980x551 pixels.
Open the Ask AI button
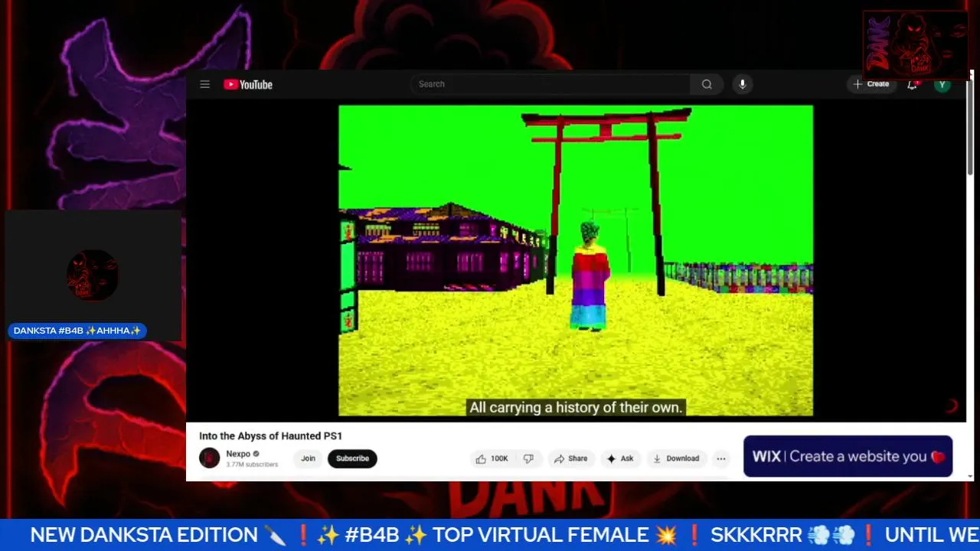click(x=619, y=458)
